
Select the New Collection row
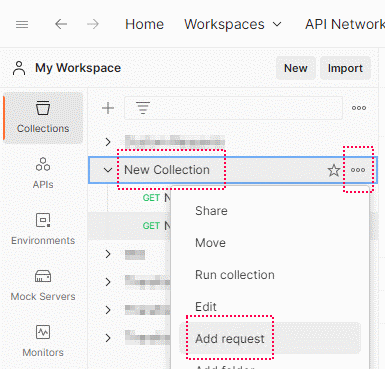233,170
